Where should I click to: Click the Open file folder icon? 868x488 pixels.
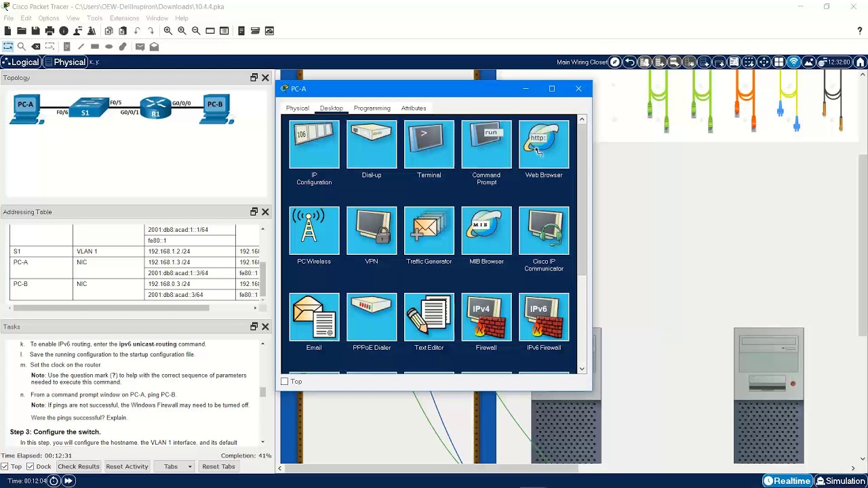tap(22, 30)
